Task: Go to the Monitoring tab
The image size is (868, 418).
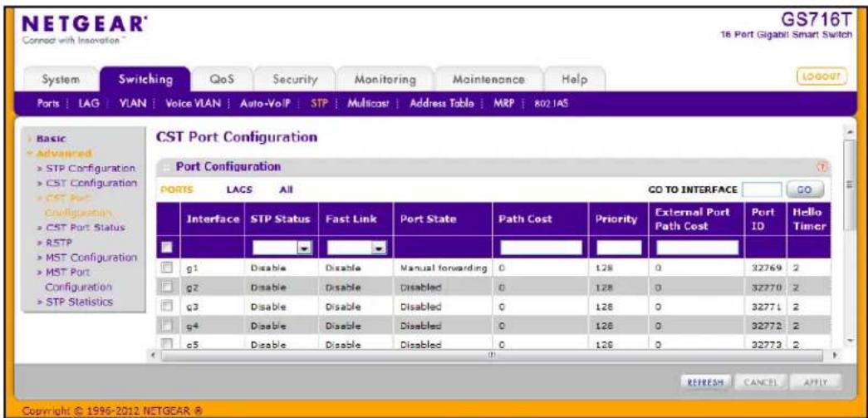Action: (385, 79)
